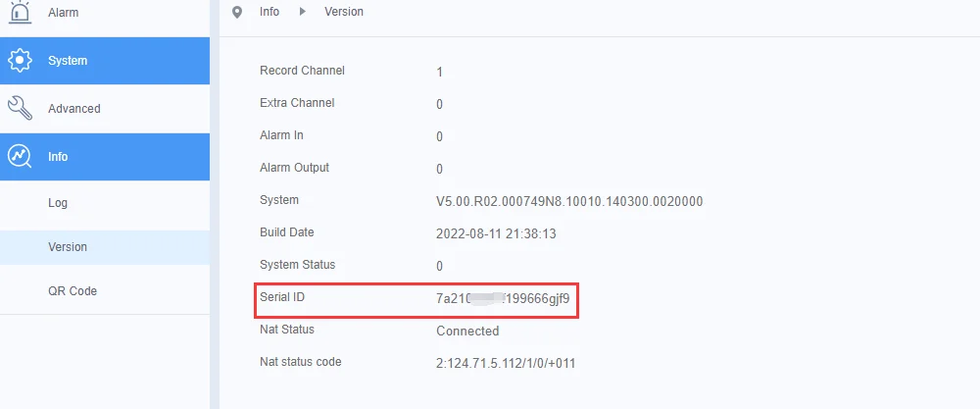Click the Alarm siren icon
Screen dimensions: 980x409
pyautogui.click(x=20, y=12)
